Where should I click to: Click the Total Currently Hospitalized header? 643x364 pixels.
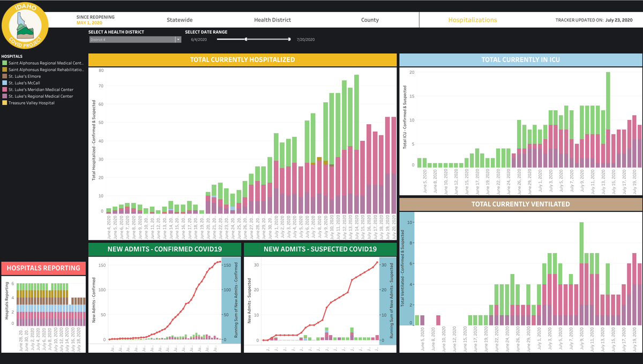242,59
